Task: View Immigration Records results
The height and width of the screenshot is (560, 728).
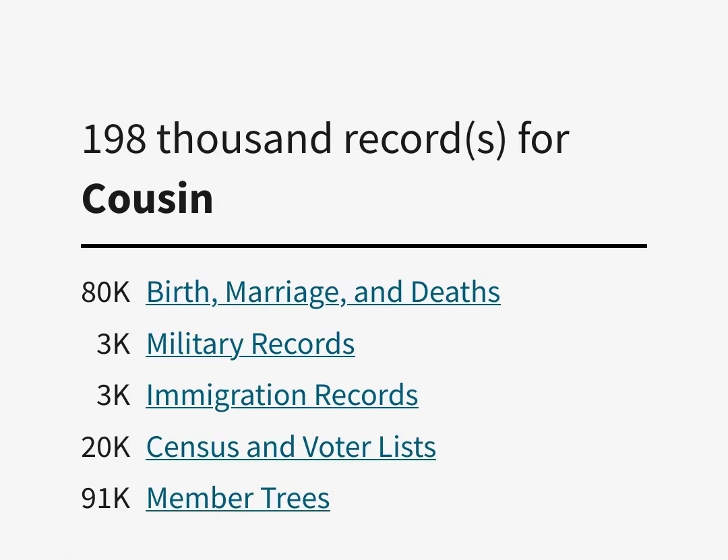Action: (x=282, y=396)
